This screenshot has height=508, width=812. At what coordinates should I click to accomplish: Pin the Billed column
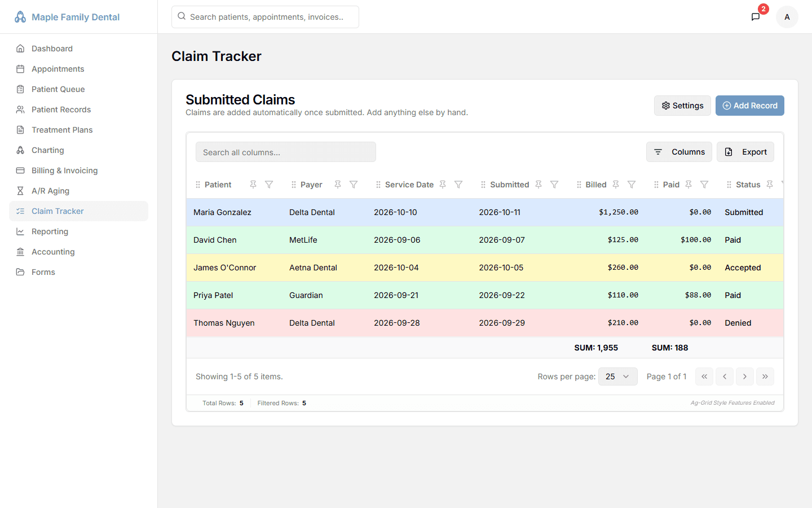tap(616, 185)
